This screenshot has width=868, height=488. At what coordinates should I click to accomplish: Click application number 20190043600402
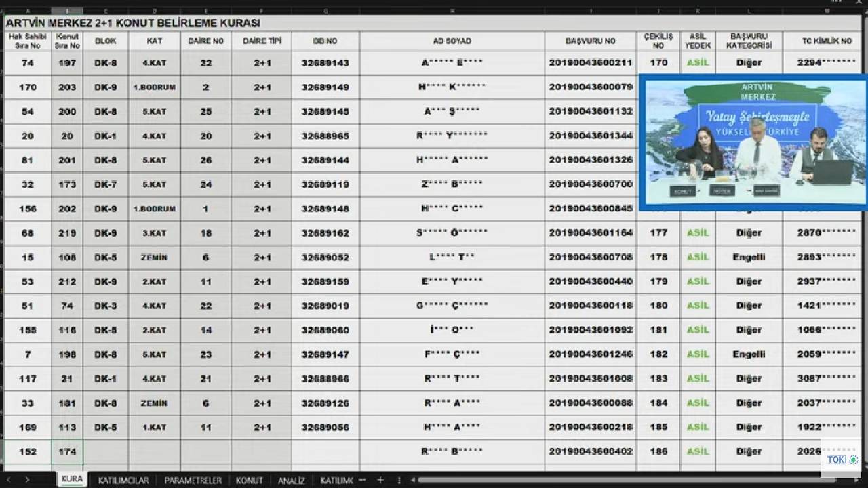coord(591,451)
